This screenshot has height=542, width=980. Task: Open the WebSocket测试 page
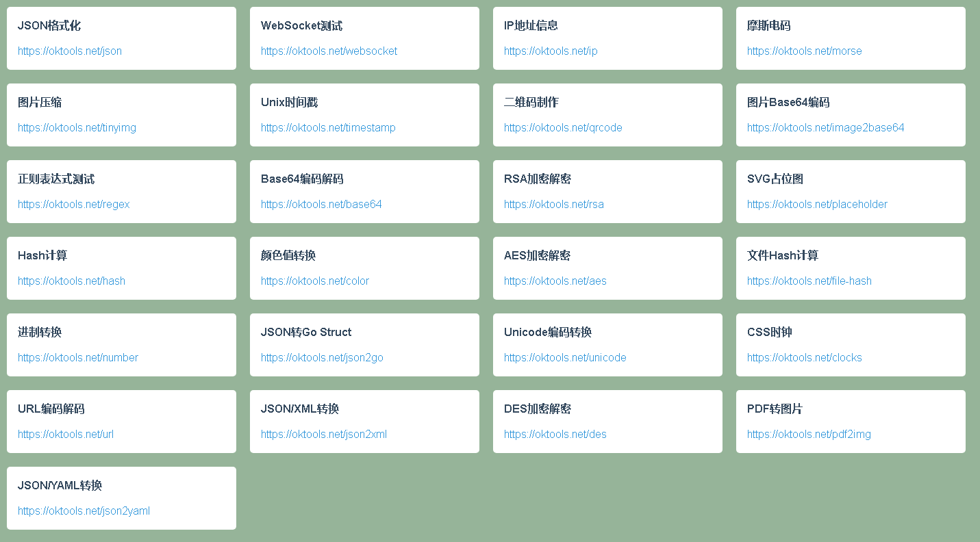329,51
